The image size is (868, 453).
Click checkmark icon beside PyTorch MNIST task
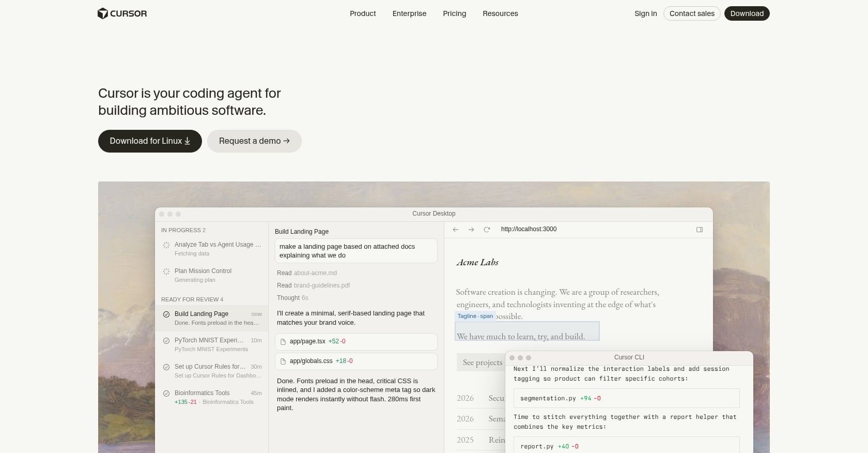166,341
